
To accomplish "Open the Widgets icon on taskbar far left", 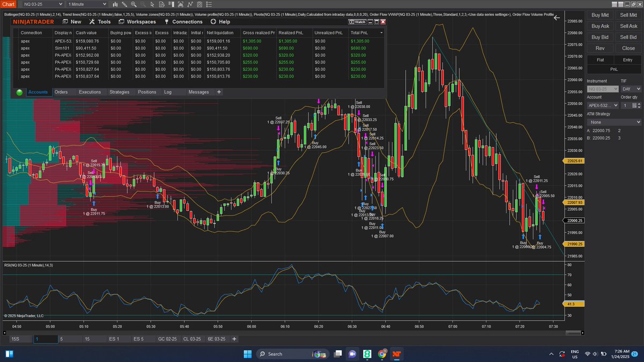I will click(x=9, y=354).
